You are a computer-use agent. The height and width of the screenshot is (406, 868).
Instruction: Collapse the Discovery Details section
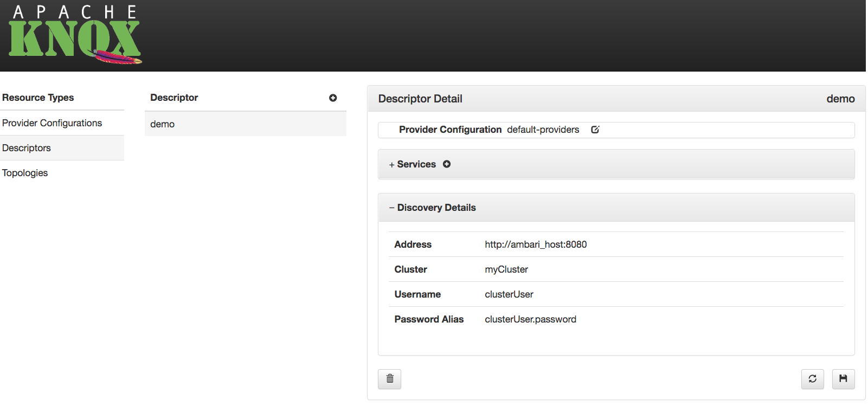432,208
